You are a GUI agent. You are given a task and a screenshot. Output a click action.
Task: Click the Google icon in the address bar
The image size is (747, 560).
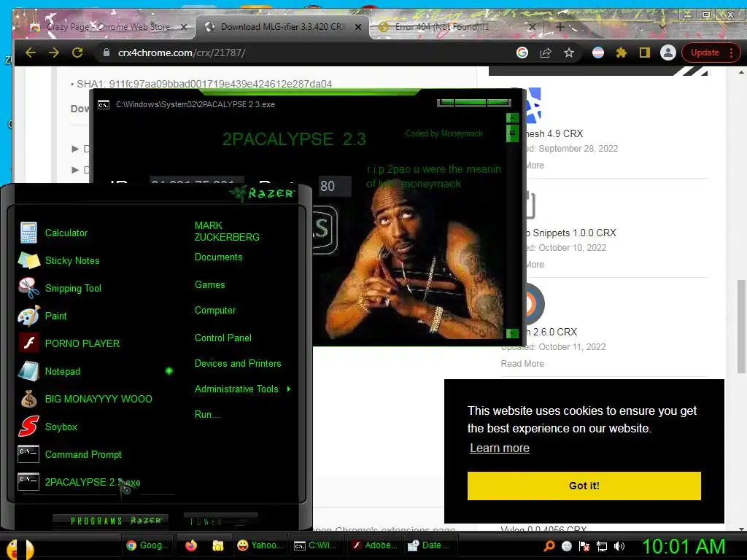pos(522,52)
